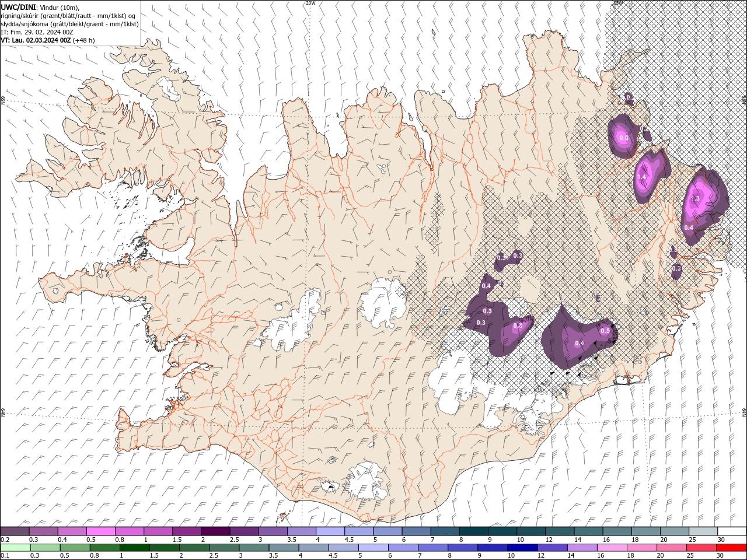
Task: Click the '1.3' value in the easternmost pink area
Action: [x=695, y=199]
